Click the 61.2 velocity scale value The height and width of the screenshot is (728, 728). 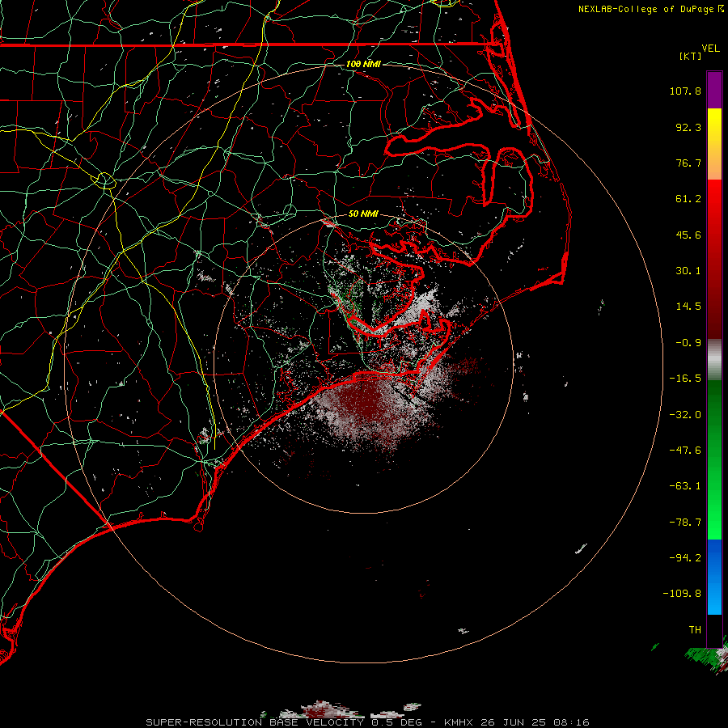[x=688, y=199]
